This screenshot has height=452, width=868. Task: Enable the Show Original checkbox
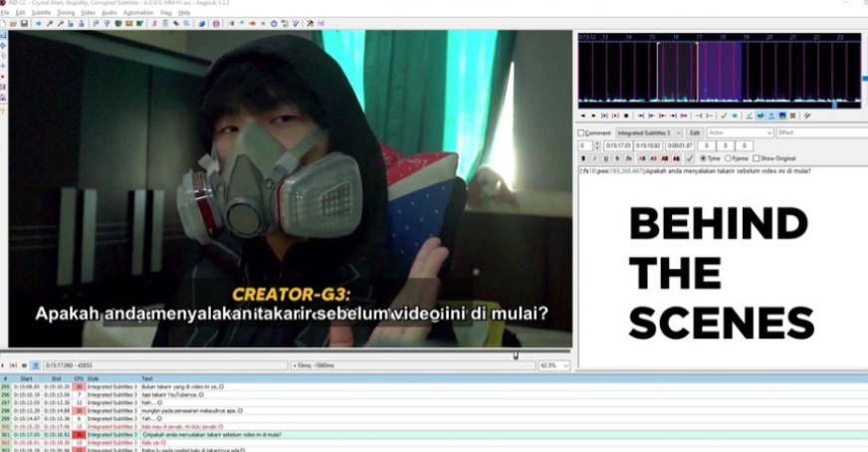click(x=757, y=158)
